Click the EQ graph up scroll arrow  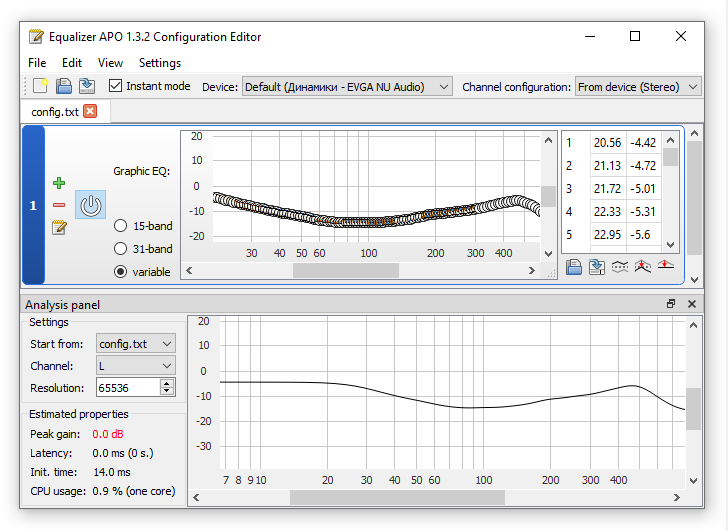[548, 140]
